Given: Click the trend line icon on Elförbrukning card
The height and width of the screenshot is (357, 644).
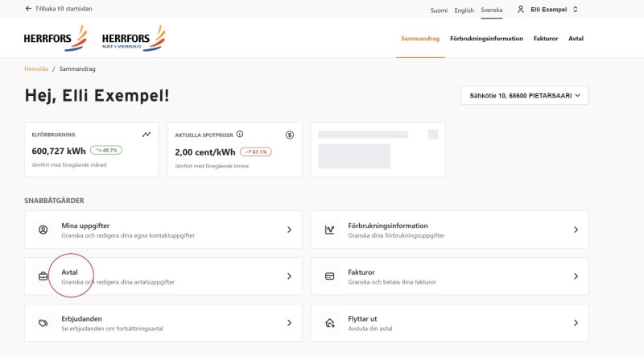Looking at the screenshot, I should [147, 135].
